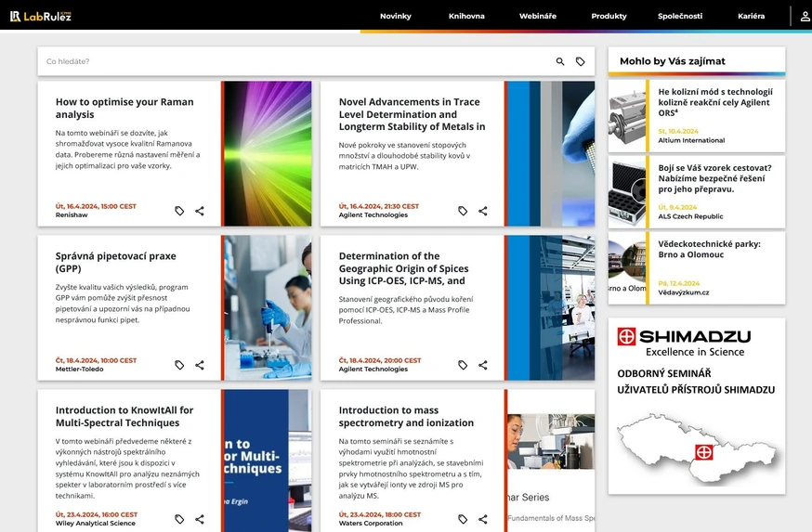Click the 'Vědavýzkum.cz' source label

(x=684, y=292)
